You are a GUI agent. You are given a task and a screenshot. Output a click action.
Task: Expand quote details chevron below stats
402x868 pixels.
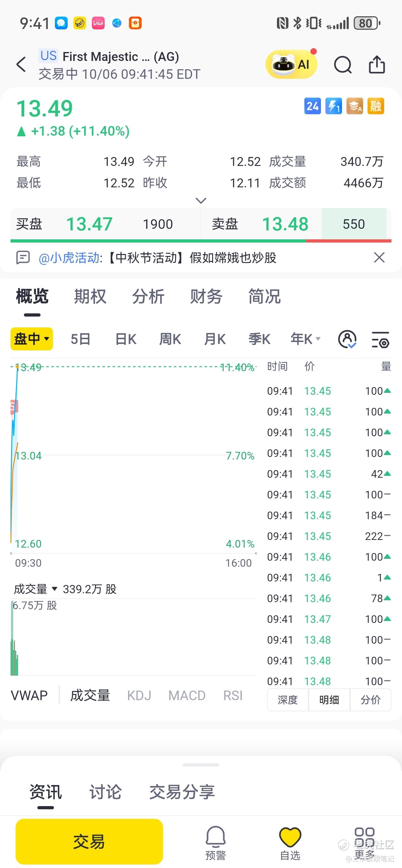pos(201,200)
